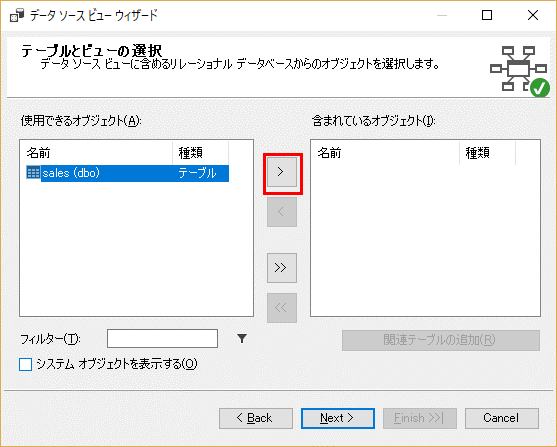Click 関連テーブルの追加 button
557x447 pixels.
(x=441, y=340)
